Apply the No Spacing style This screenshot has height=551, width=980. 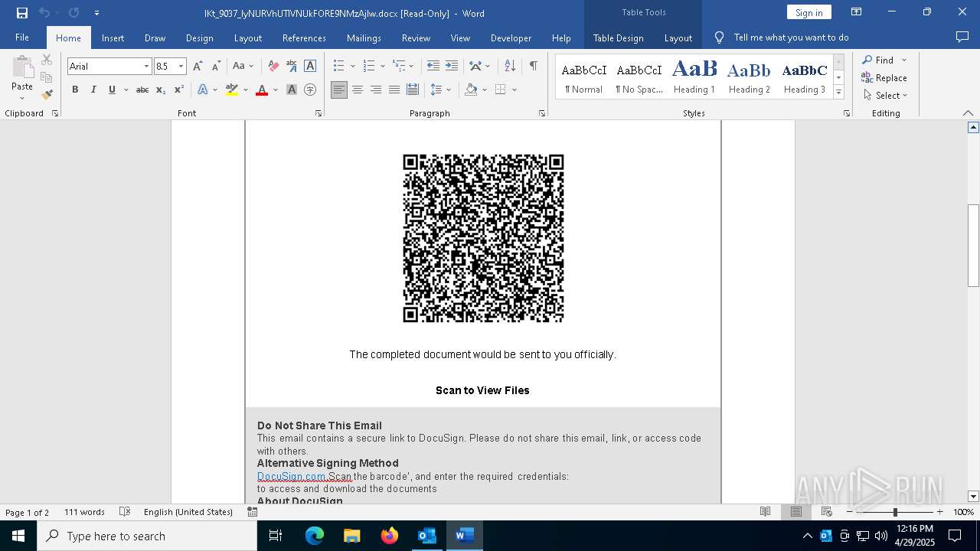(639, 77)
